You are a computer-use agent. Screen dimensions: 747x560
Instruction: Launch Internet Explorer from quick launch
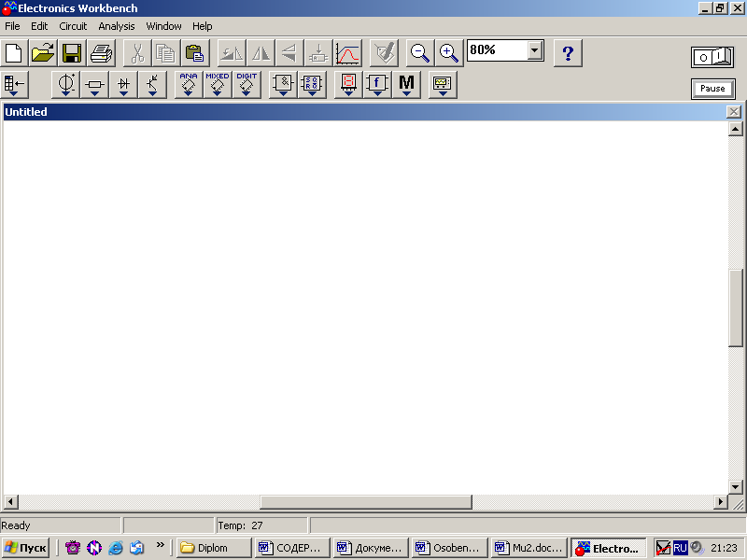click(115, 548)
